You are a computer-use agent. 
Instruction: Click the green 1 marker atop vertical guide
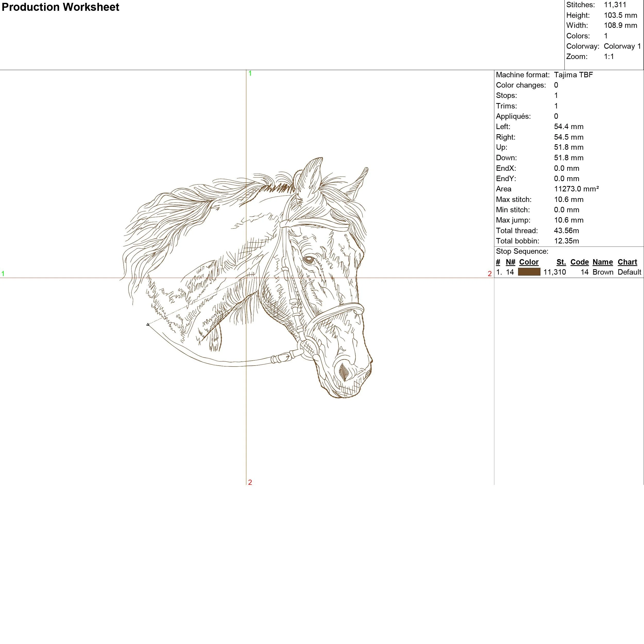pos(250,73)
